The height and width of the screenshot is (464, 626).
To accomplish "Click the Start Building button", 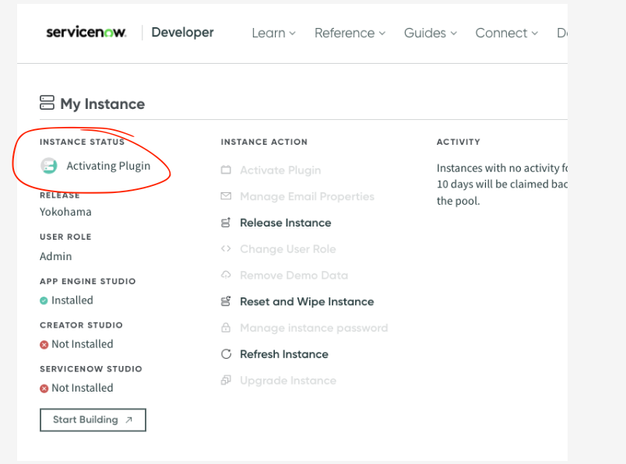I will (x=93, y=420).
